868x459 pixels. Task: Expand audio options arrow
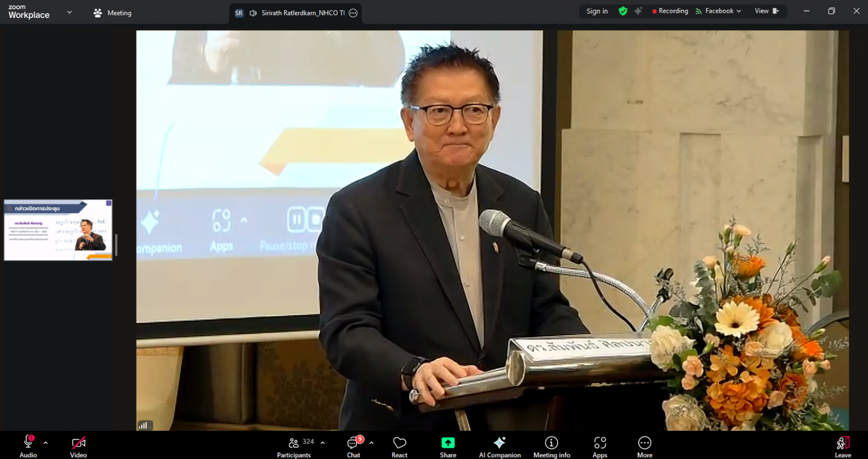pos(46,443)
